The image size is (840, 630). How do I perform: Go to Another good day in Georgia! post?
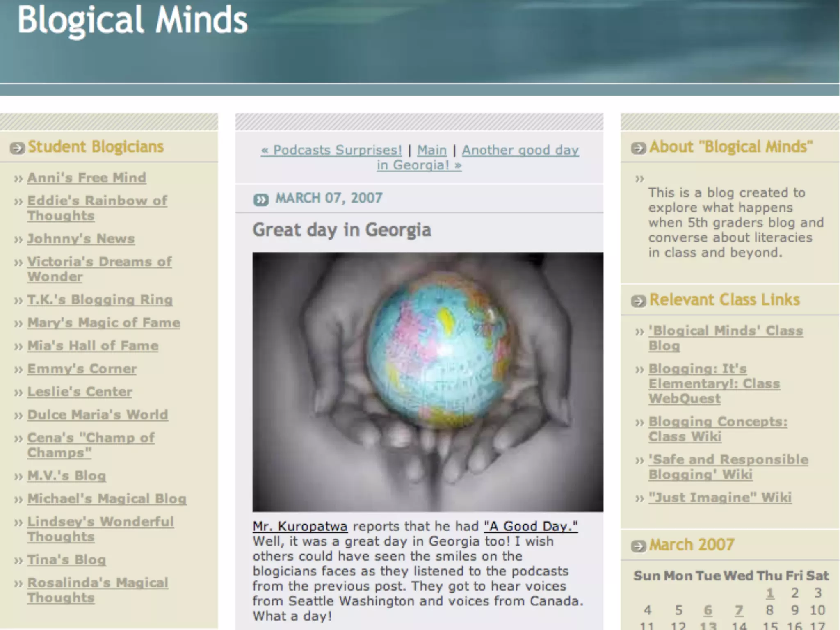(520, 150)
